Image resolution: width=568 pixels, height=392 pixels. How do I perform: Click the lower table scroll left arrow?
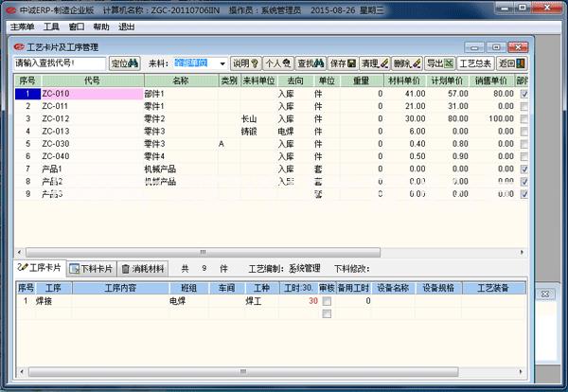(x=22, y=372)
